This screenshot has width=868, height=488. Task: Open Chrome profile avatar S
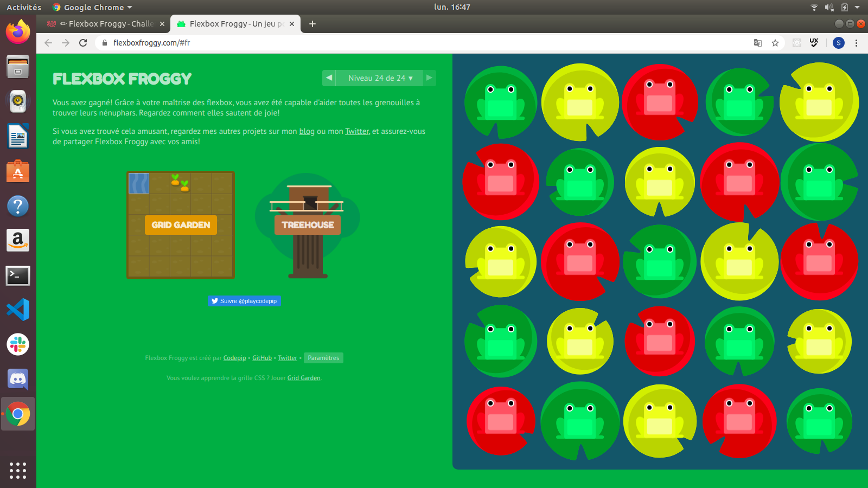[838, 43]
